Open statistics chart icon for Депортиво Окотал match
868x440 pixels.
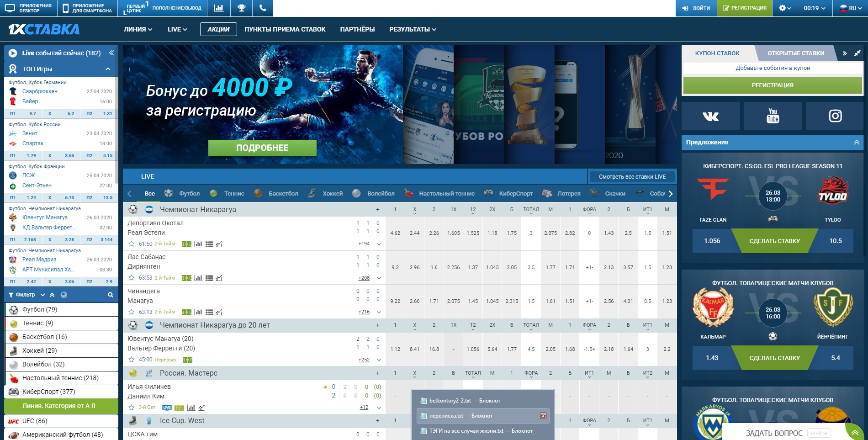pos(198,244)
